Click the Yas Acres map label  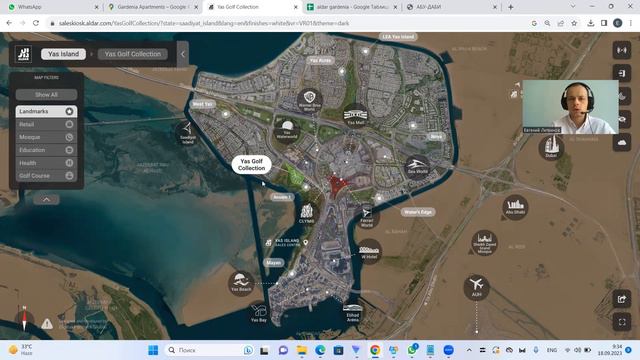point(320,60)
